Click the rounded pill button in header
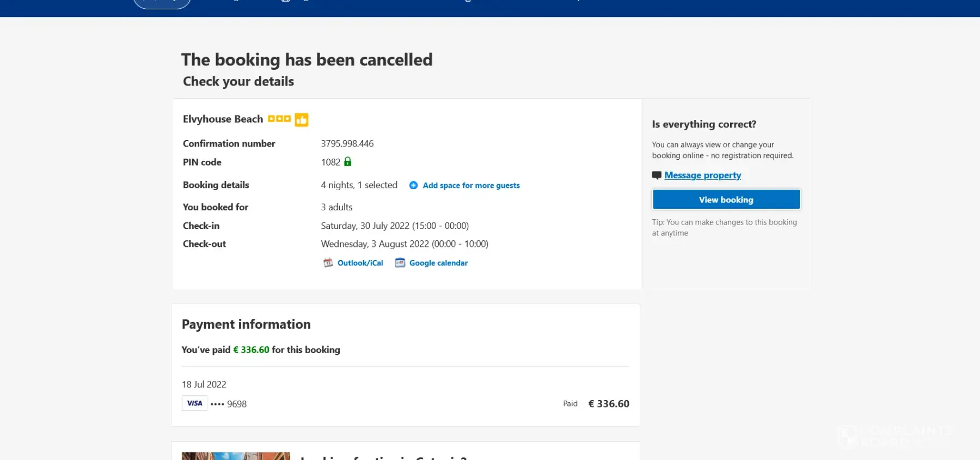The height and width of the screenshot is (460, 980). click(x=162, y=3)
